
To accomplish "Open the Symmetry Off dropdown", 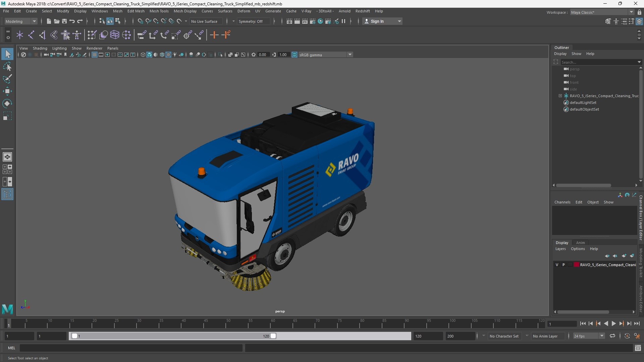I will (x=254, y=21).
